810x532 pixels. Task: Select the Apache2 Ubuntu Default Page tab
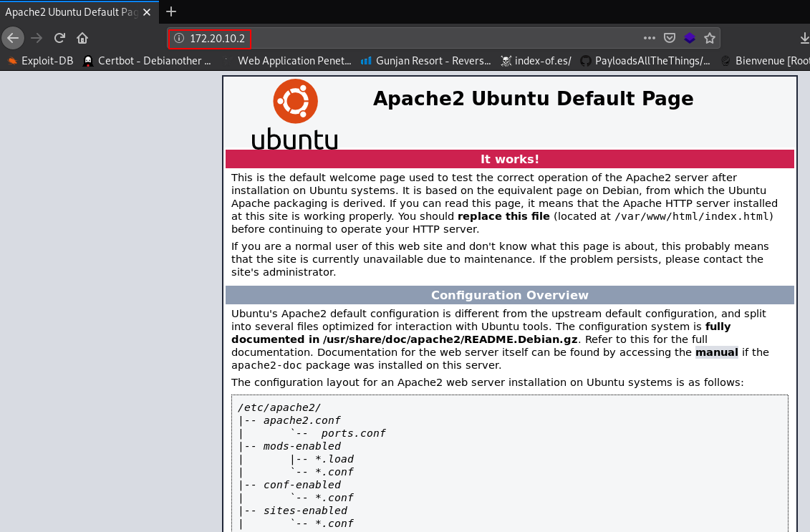[x=72, y=12]
